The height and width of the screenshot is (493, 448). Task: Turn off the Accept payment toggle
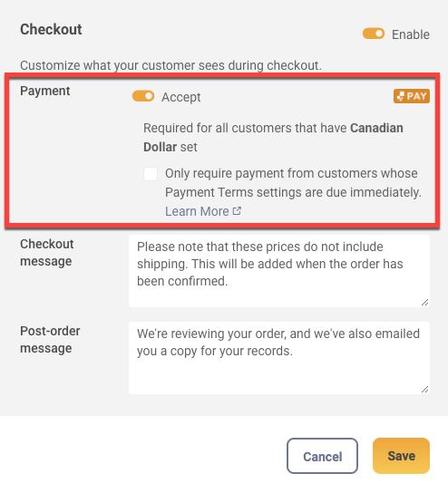143,96
